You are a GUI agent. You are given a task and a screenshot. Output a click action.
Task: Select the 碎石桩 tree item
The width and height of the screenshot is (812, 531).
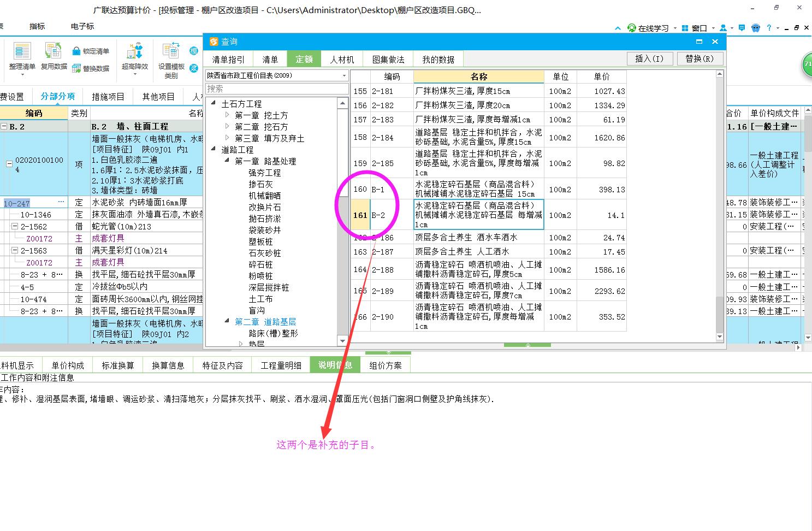260,264
